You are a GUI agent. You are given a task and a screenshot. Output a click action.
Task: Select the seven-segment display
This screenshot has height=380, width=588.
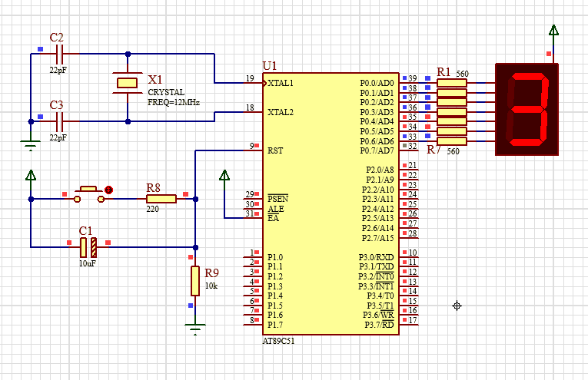(527, 109)
